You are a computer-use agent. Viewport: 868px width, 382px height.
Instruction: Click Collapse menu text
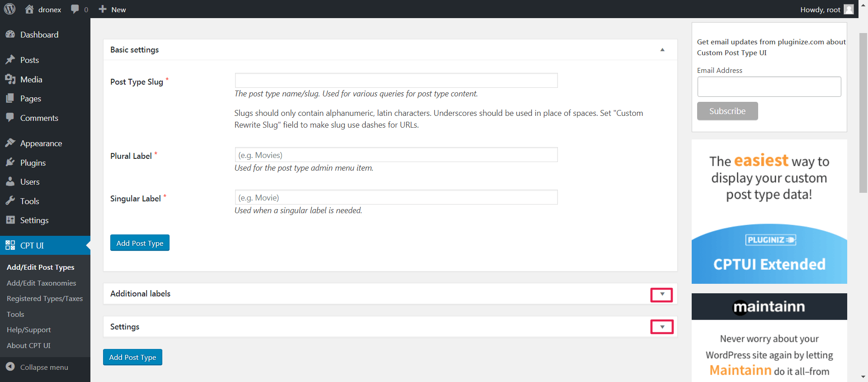pos(44,367)
